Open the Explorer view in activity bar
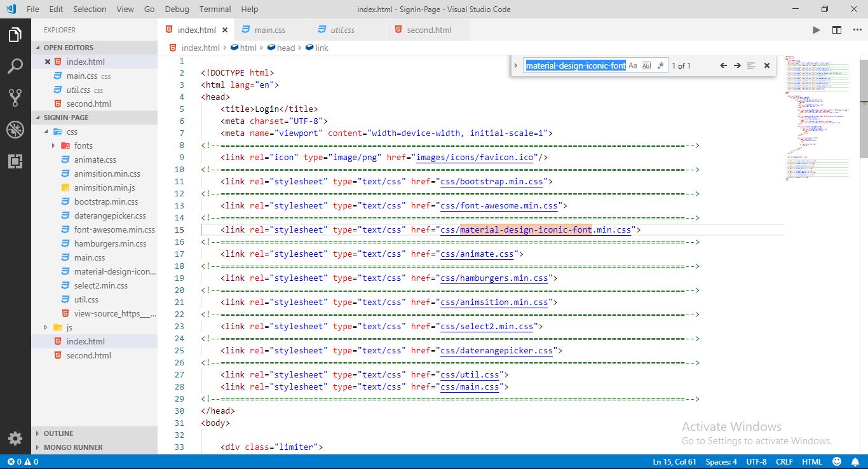The image size is (868, 469). coord(15,35)
